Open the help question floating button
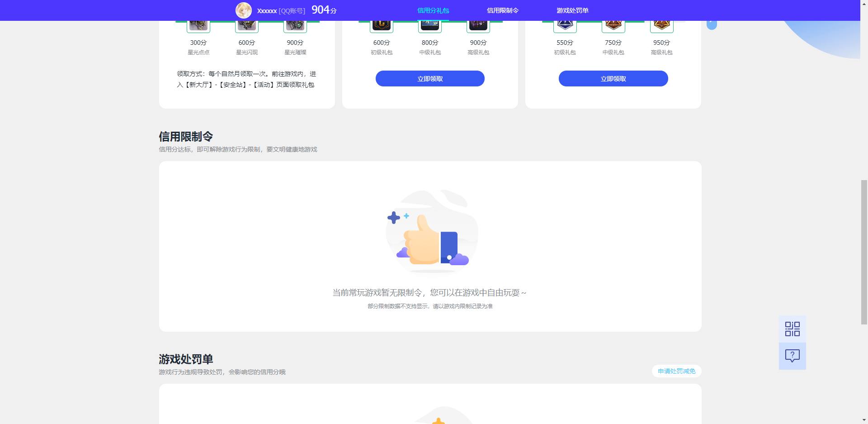Screen dimensions: 868x424 (792, 356)
